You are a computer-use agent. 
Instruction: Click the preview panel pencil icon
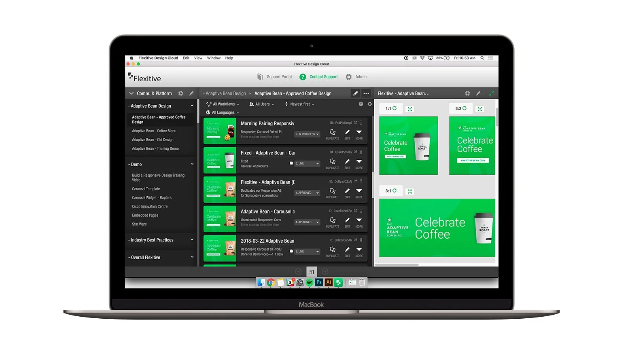pos(478,93)
